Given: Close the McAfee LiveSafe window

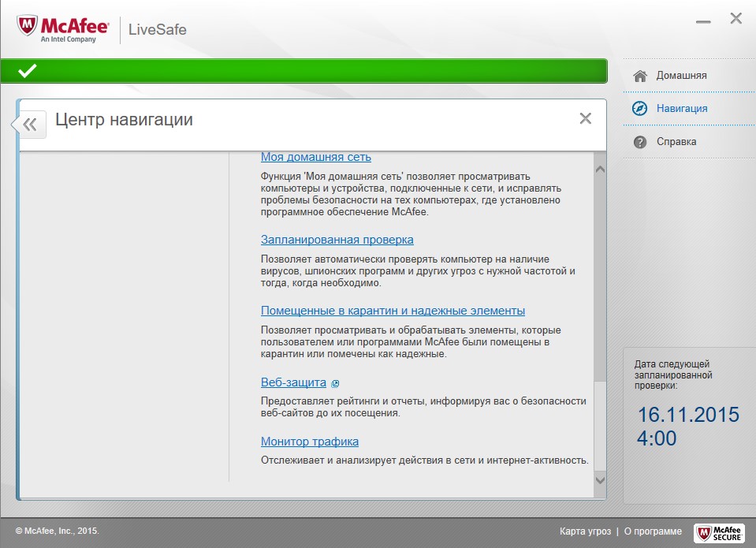Looking at the screenshot, I should tap(736, 18).
